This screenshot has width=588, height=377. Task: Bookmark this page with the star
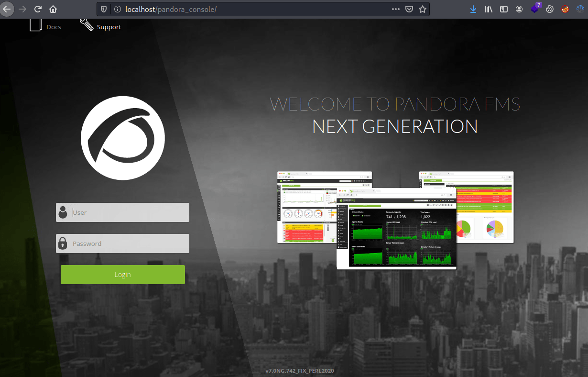coord(423,9)
